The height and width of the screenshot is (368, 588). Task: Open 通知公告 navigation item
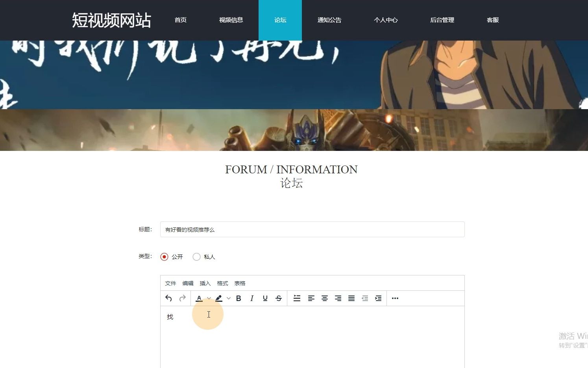tap(329, 20)
